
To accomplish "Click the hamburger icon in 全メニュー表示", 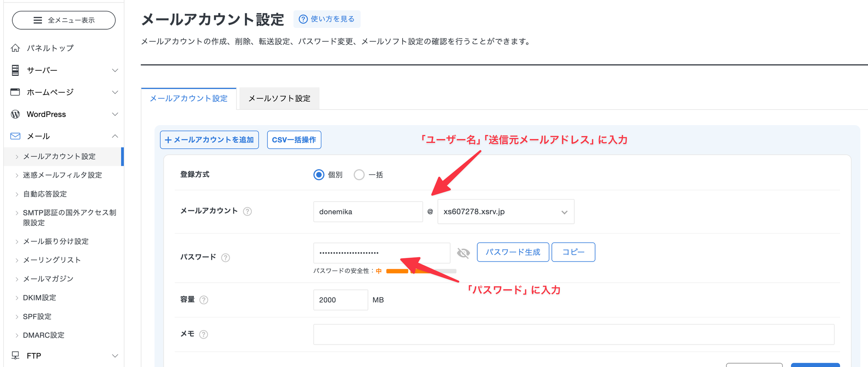I will click(38, 20).
